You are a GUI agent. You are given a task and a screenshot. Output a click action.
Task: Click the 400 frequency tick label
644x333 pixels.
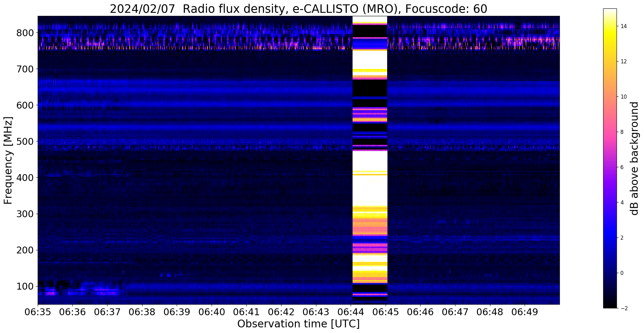pyautogui.click(x=25, y=178)
